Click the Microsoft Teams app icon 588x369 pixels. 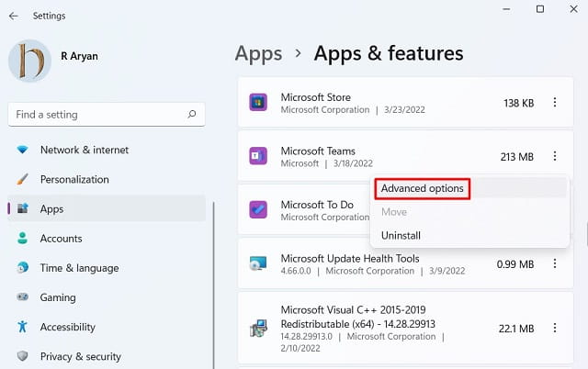pyautogui.click(x=258, y=157)
